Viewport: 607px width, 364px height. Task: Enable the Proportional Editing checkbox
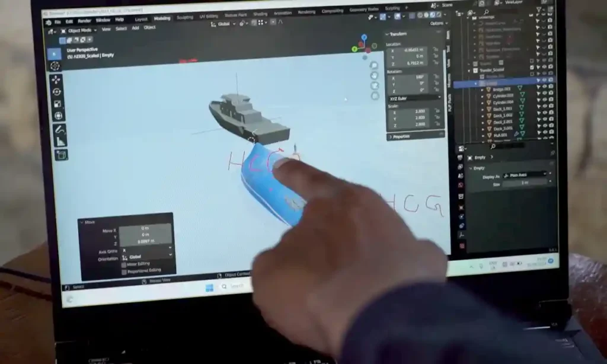124,272
